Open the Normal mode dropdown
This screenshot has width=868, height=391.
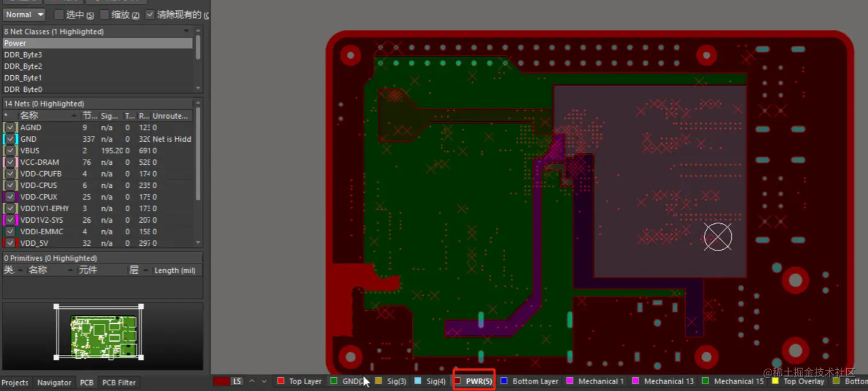click(24, 14)
